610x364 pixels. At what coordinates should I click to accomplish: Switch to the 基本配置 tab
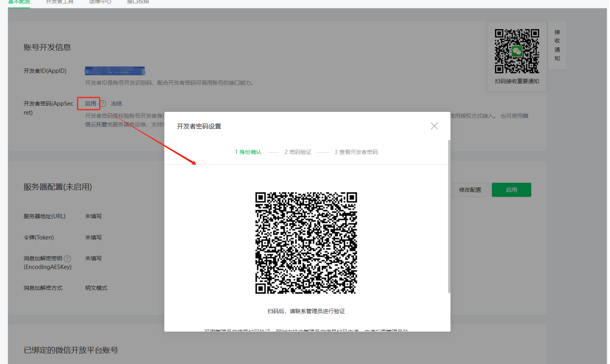pyautogui.click(x=19, y=2)
